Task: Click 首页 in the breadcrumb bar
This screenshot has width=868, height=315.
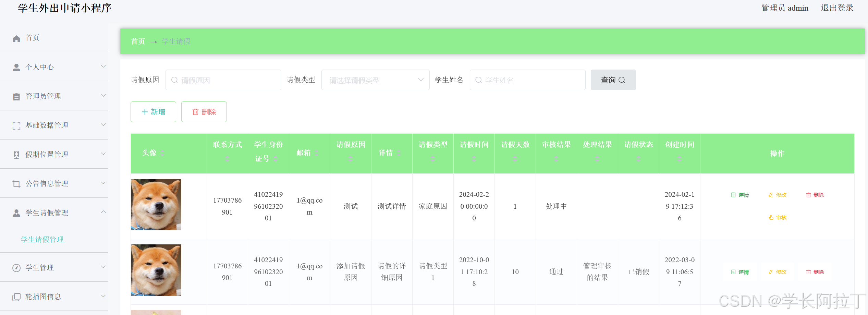Action: (138, 41)
